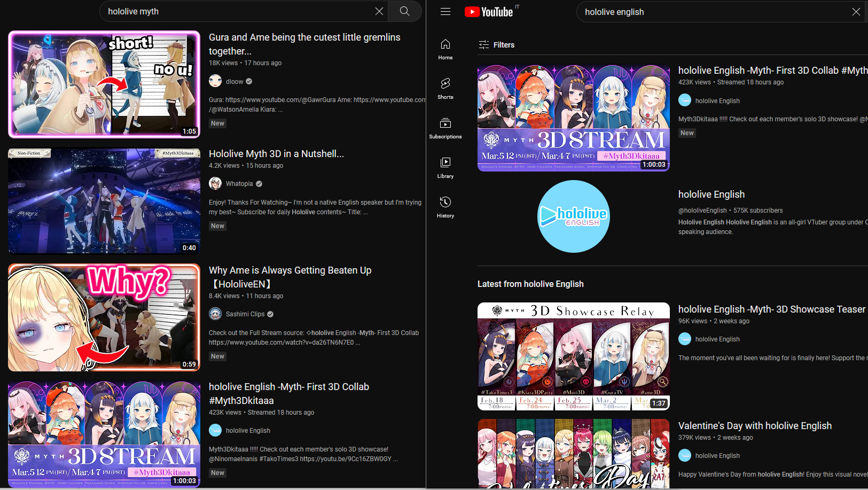Click '96K views • 2 weeks ago' text
This screenshot has width=868, height=490.
714,321
